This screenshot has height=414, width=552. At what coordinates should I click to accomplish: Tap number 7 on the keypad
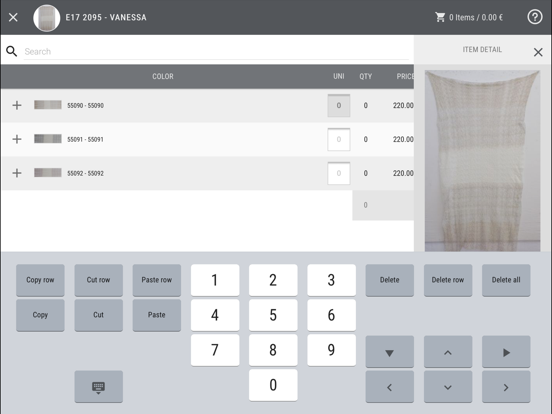[x=215, y=350]
